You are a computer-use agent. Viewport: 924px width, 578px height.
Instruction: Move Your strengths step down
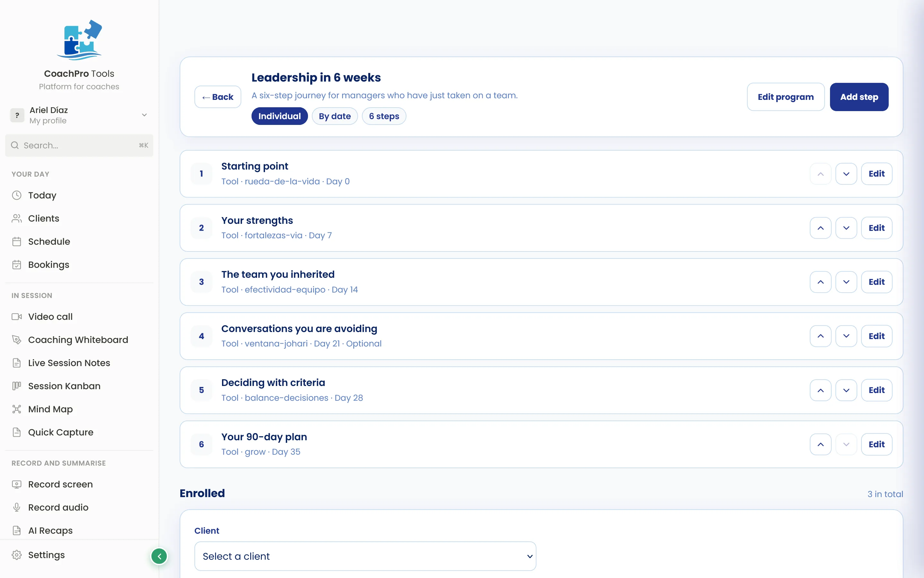(846, 228)
